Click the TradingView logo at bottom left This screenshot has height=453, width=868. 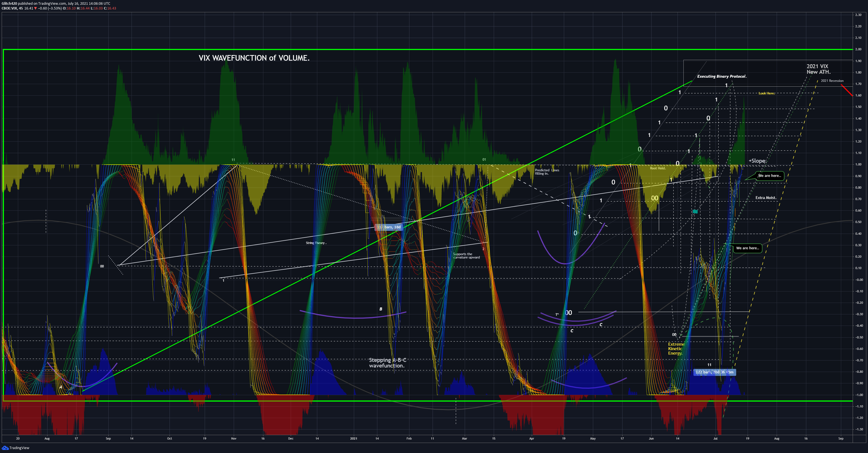(x=16, y=448)
